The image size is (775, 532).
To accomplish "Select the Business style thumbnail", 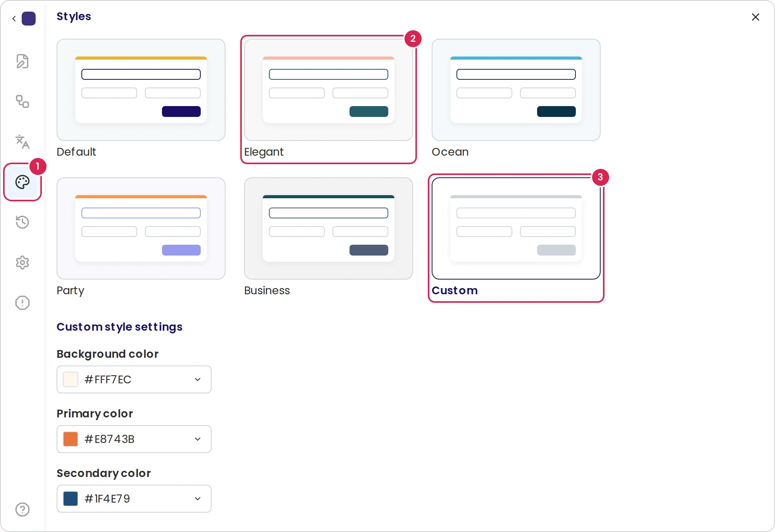I will point(329,228).
